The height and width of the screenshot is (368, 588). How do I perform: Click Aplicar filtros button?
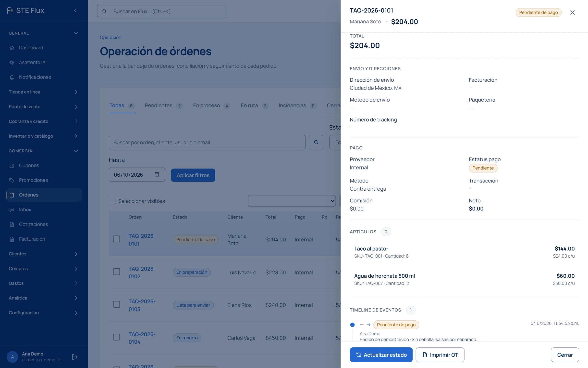pos(193,175)
